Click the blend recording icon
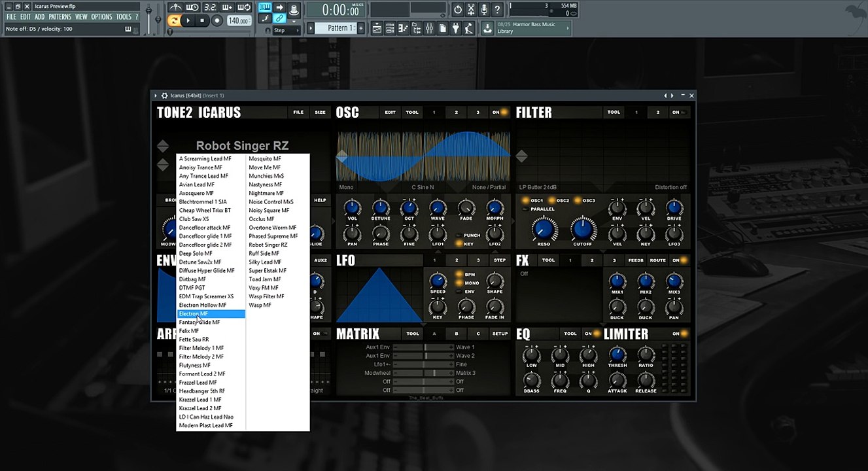Viewport: 868px width, 471px height. click(x=228, y=7)
